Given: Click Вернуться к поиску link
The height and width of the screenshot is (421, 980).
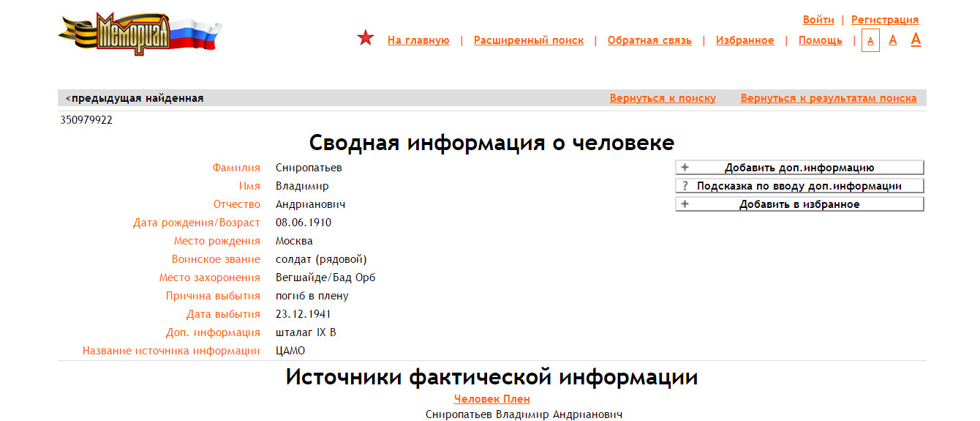Looking at the screenshot, I should [663, 98].
